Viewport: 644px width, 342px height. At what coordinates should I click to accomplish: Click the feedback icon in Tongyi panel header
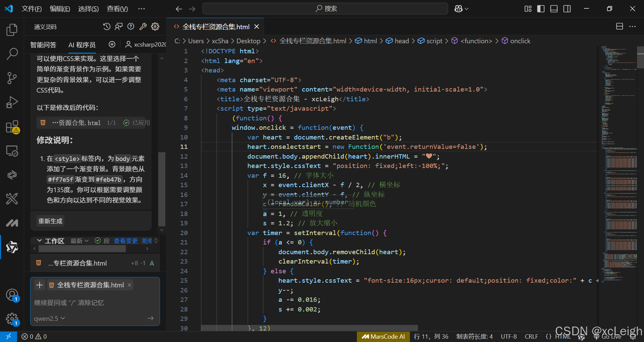point(119,26)
